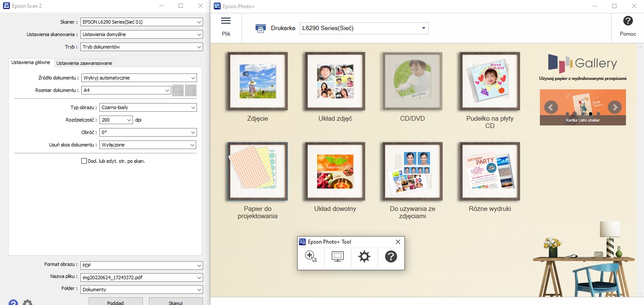Expand the Skaner dropdown in Epson Scan 2
The image size is (644, 305).
click(142, 22)
